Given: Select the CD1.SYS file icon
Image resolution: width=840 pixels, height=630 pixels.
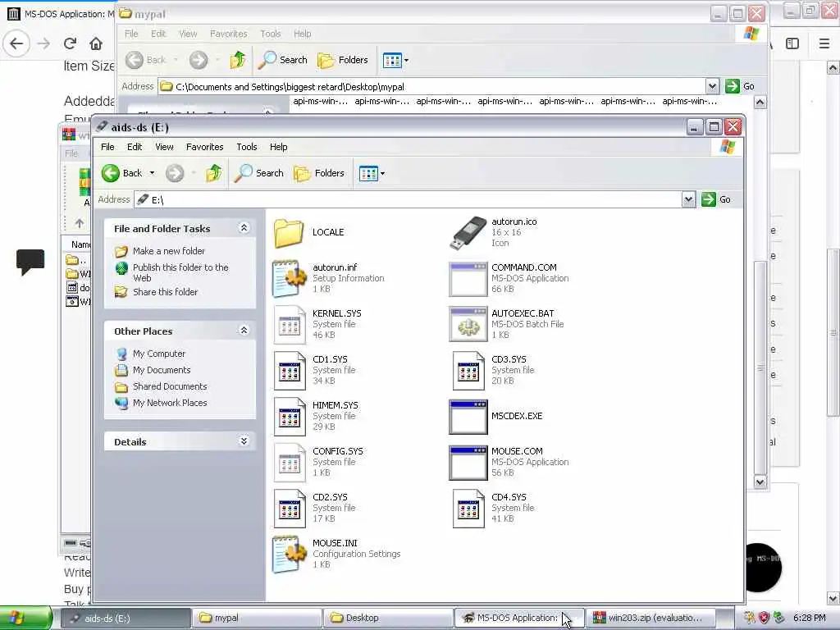Looking at the screenshot, I should coord(290,370).
